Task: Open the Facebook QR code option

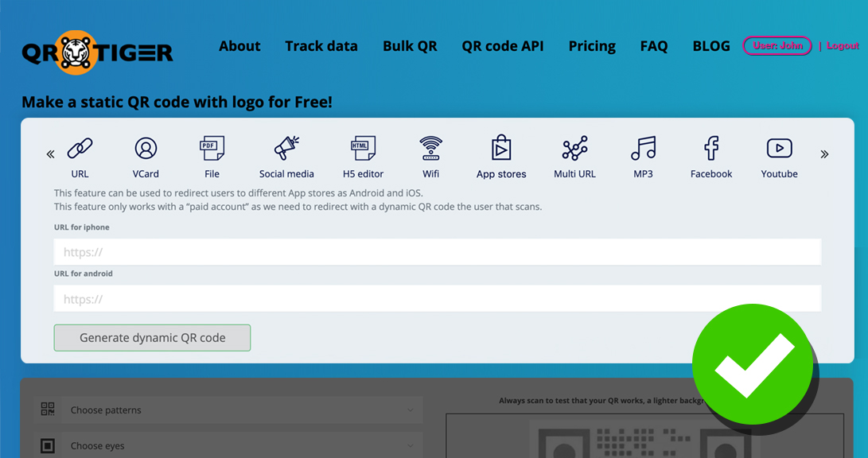Action: click(x=710, y=155)
